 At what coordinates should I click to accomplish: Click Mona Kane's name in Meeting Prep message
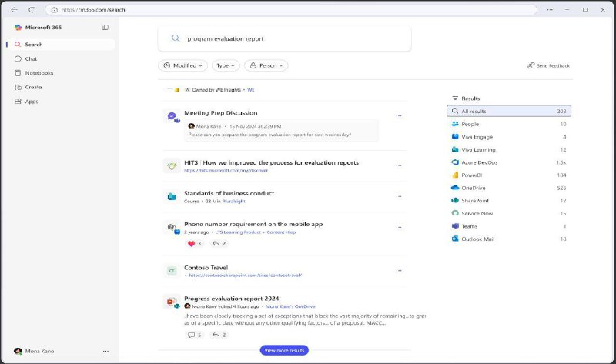click(209, 126)
